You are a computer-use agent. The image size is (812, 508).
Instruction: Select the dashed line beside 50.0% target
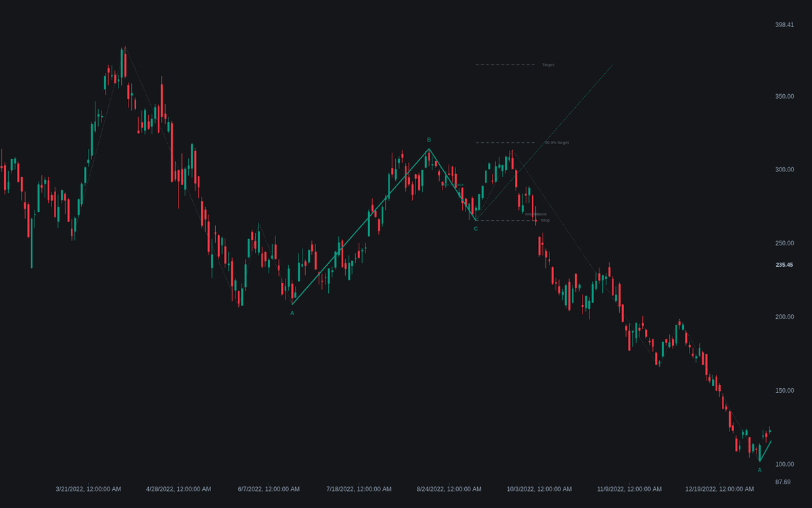click(x=507, y=143)
